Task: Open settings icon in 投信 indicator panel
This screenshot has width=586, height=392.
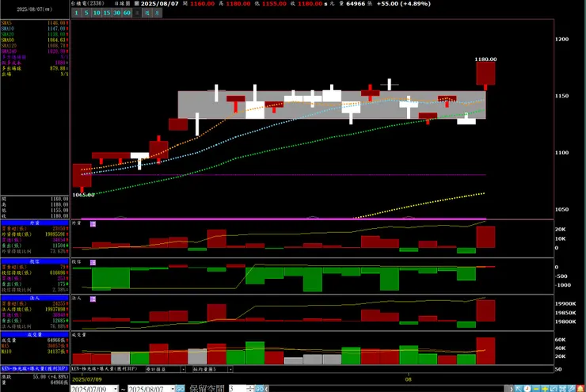Action: point(93,262)
